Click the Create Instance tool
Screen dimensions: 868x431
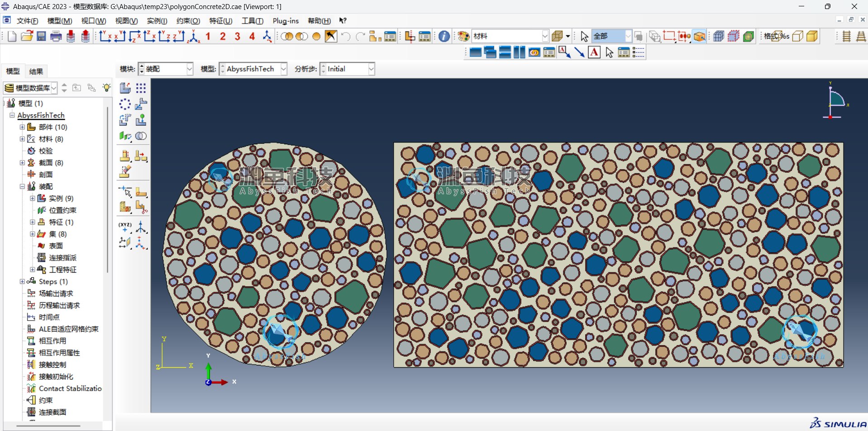coord(125,88)
